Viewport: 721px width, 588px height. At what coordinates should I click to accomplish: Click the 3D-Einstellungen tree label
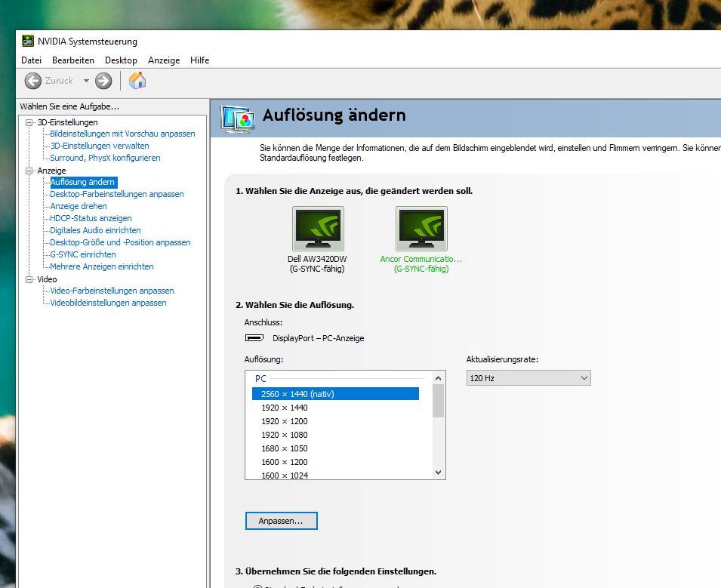tap(68, 122)
